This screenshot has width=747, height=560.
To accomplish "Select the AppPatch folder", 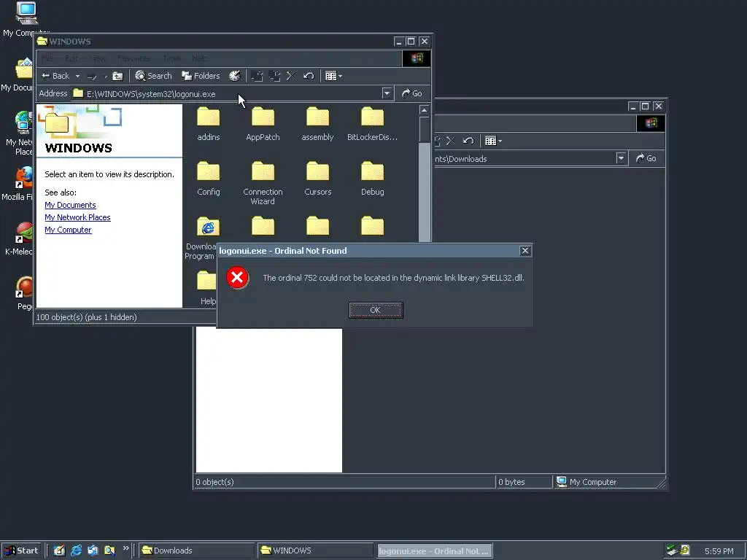I will pos(263,124).
